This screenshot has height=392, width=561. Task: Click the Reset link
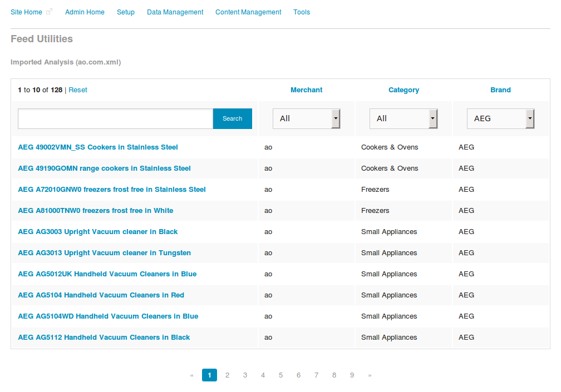point(78,90)
